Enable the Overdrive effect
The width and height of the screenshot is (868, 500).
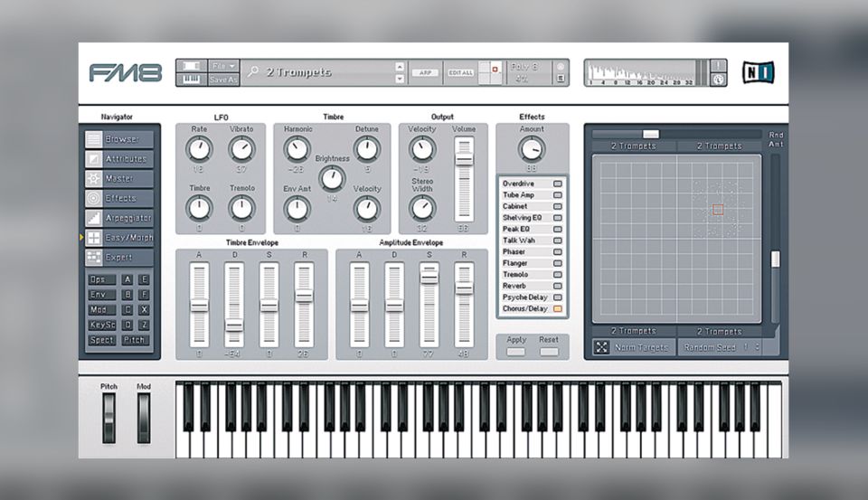click(557, 184)
